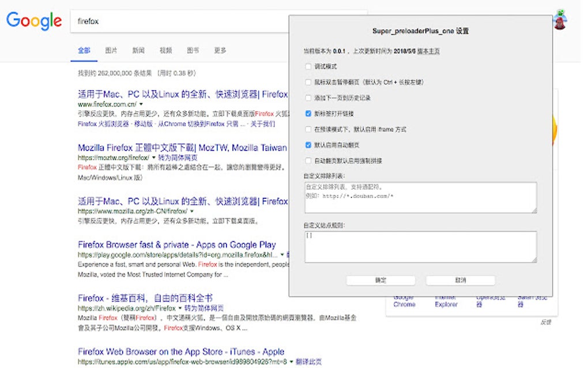Switch to the 图片 search tab
588x368 pixels.
pos(111,50)
